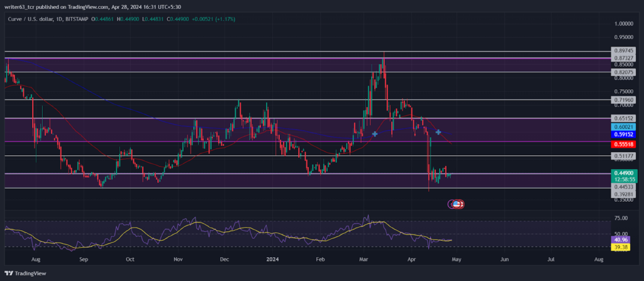Click the 0.75000 price axis tick

625,91
